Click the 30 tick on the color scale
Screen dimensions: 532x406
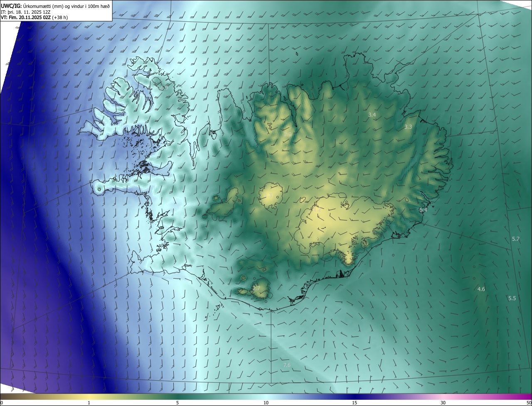click(x=443, y=403)
